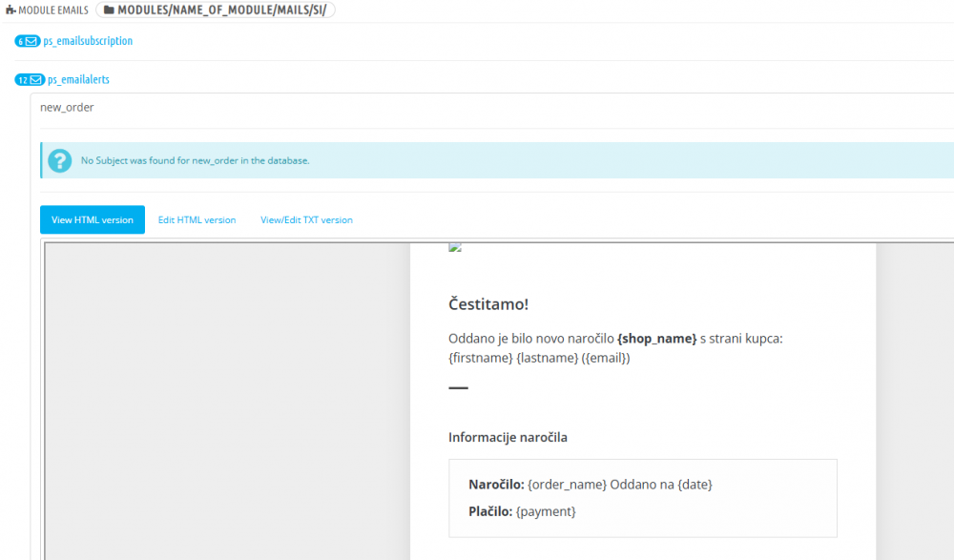This screenshot has width=954, height=560.
Task: Click the 'Naročilo: {order_name}' line
Action: point(591,485)
